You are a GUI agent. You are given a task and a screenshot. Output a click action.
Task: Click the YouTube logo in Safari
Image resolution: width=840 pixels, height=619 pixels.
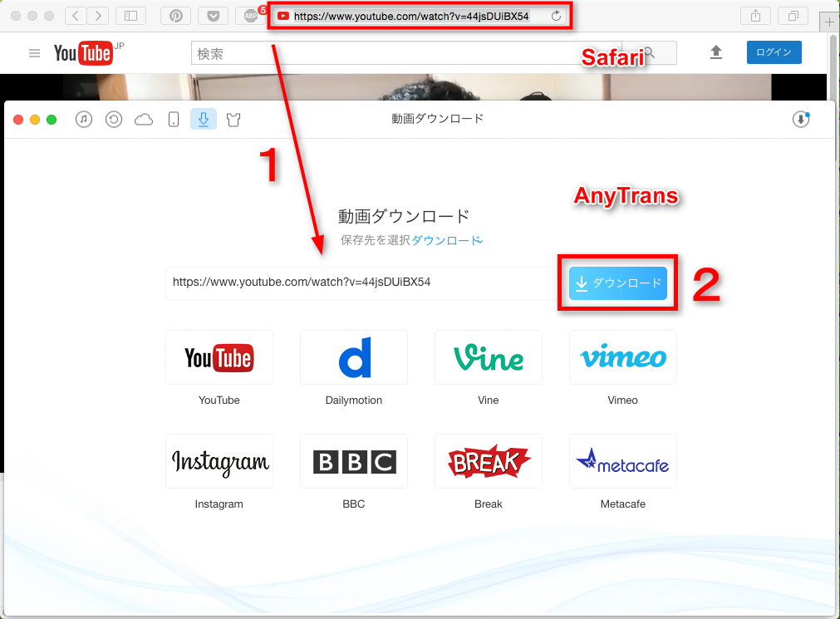tap(84, 53)
